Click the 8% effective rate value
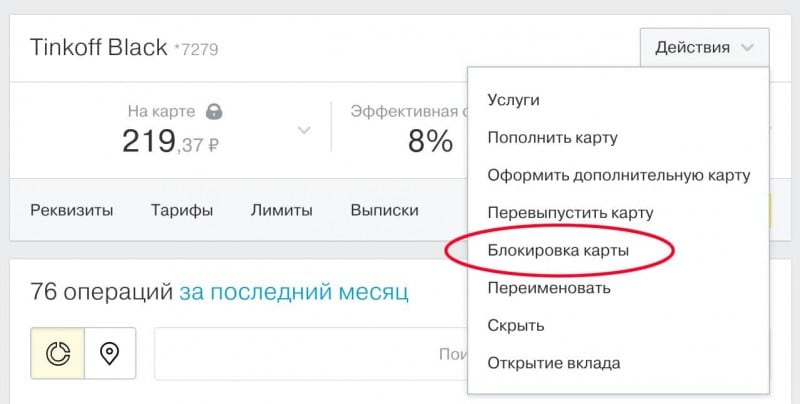The width and height of the screenshot is (800, 404). tap(430, 141)
